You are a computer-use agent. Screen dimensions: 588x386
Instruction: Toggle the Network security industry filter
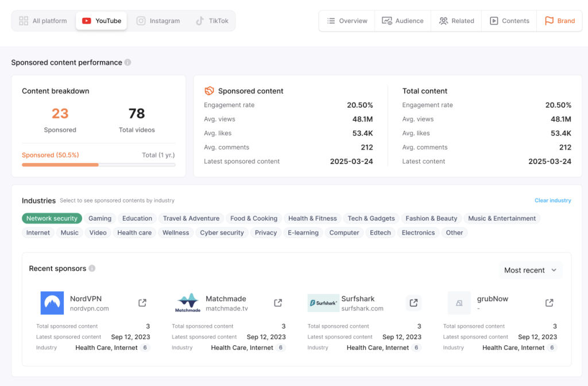(x=52, y=219)
